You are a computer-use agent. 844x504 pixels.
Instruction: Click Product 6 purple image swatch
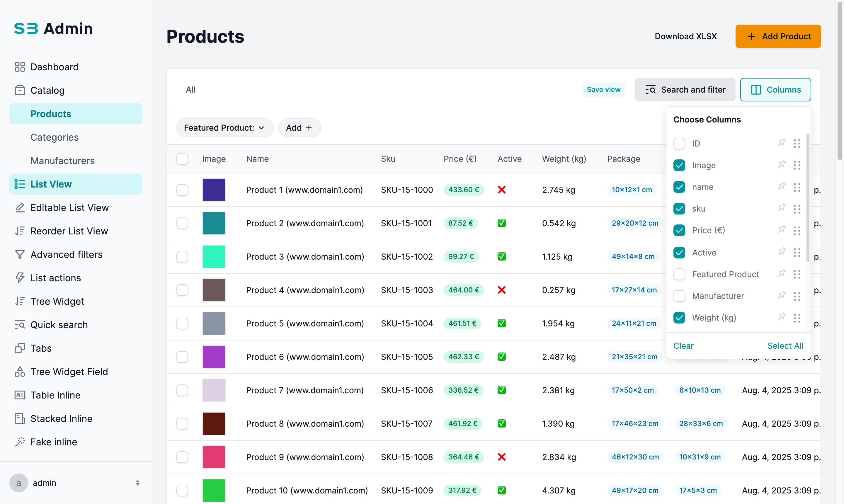coord(214,357)
